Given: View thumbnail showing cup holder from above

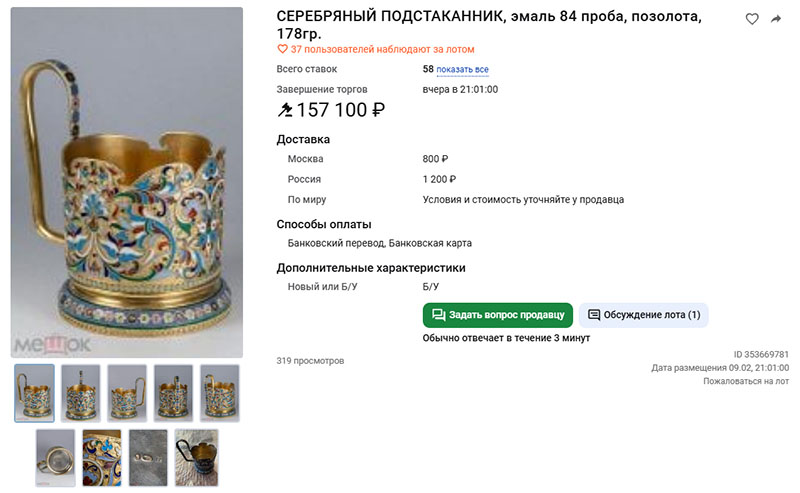Looking at the screenshot, I should coord(55,458).
